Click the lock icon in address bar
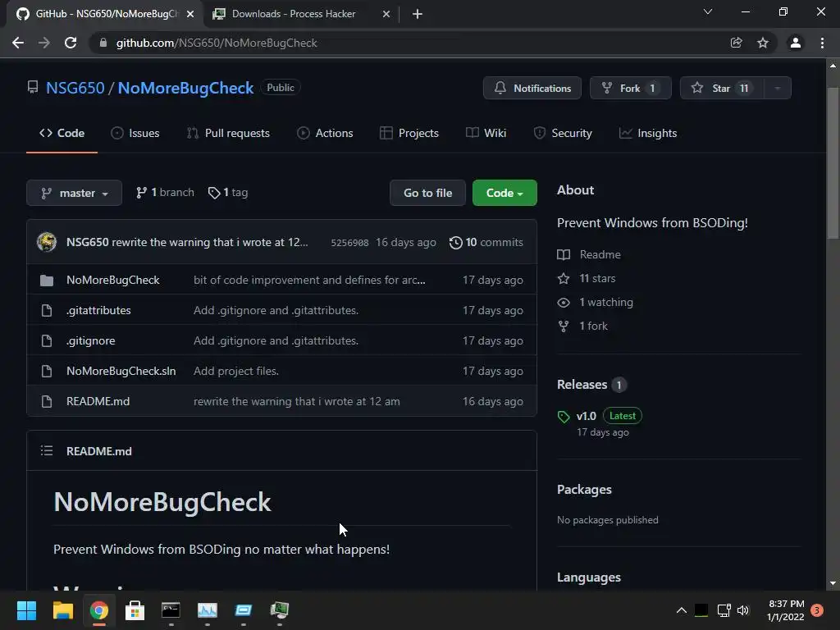Image resolution: width=840 pixels, height=630 pixels. (103, 43)
